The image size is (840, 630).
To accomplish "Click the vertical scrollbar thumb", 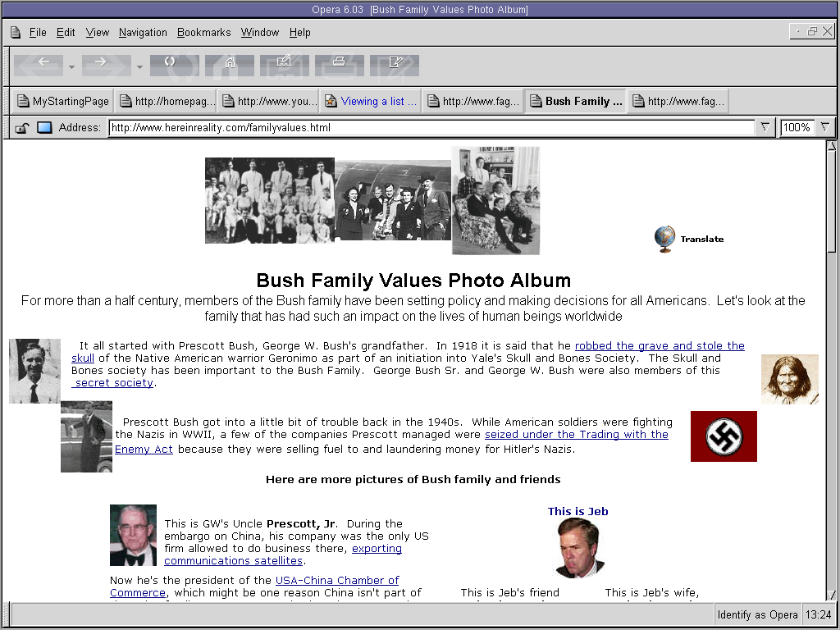I will [832, 202].
